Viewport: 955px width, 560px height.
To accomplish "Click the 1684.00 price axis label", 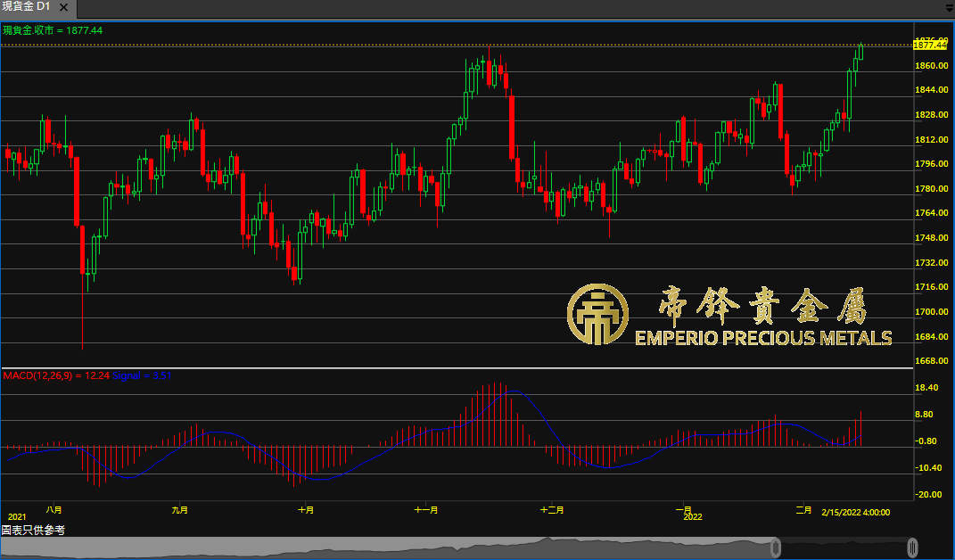I will coord(932,337).
